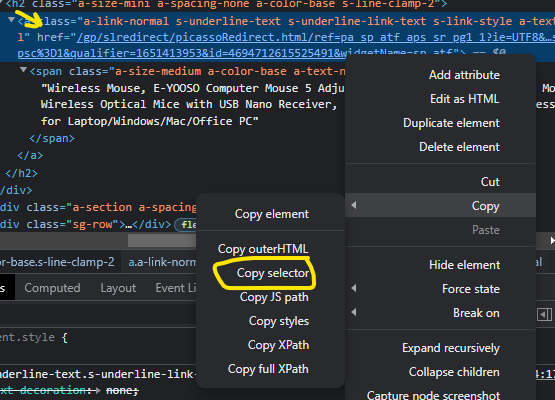555x400 pixels.
Task: Collapse the selected anchor element node
Action: click(12, 20)
